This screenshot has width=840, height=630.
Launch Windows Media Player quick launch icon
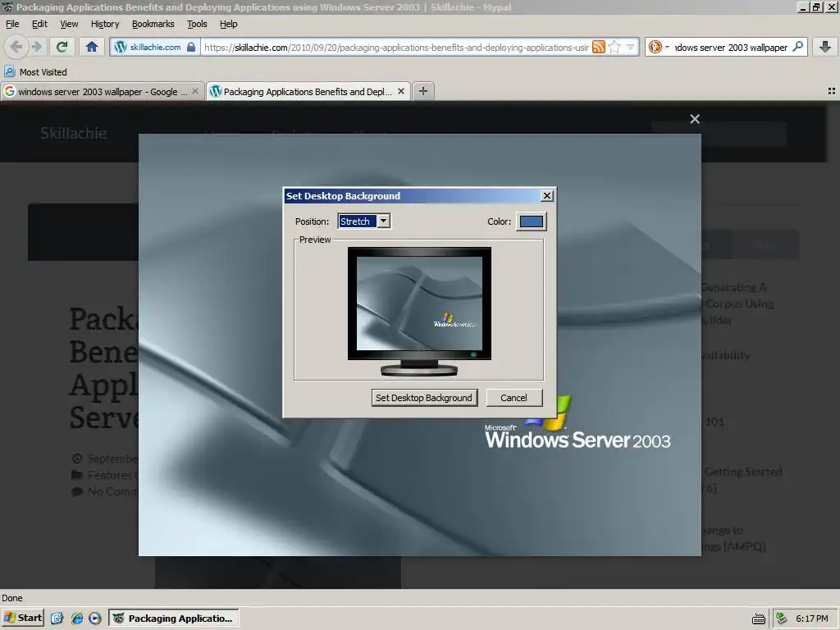95,619
